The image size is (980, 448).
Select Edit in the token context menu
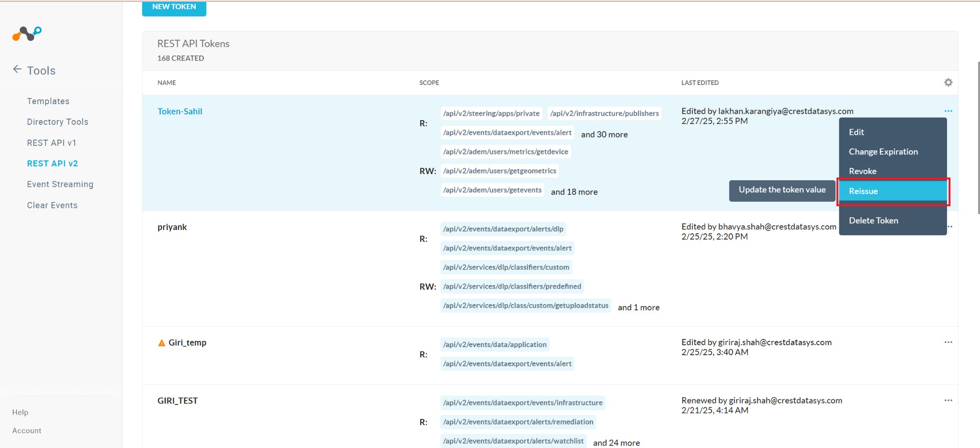893,132
